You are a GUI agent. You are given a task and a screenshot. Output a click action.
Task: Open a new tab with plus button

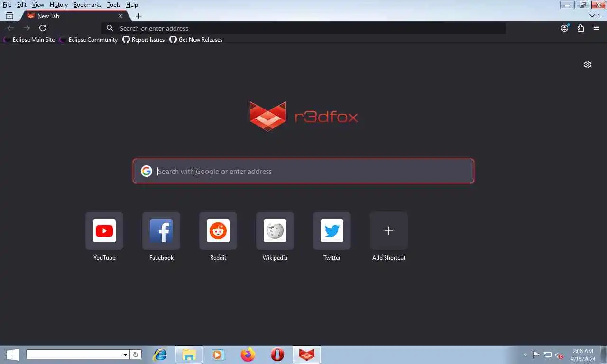pyautogui.click(x=138, y=16)
